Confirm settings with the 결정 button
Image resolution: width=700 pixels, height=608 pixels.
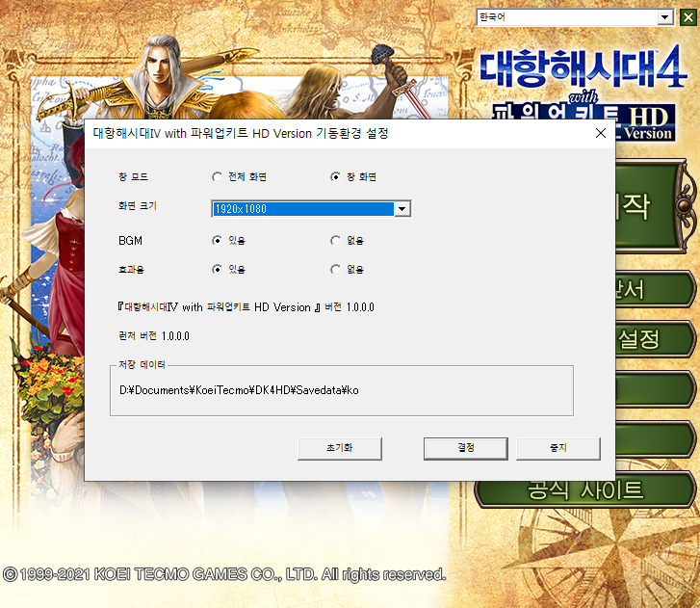pos(465,448)
